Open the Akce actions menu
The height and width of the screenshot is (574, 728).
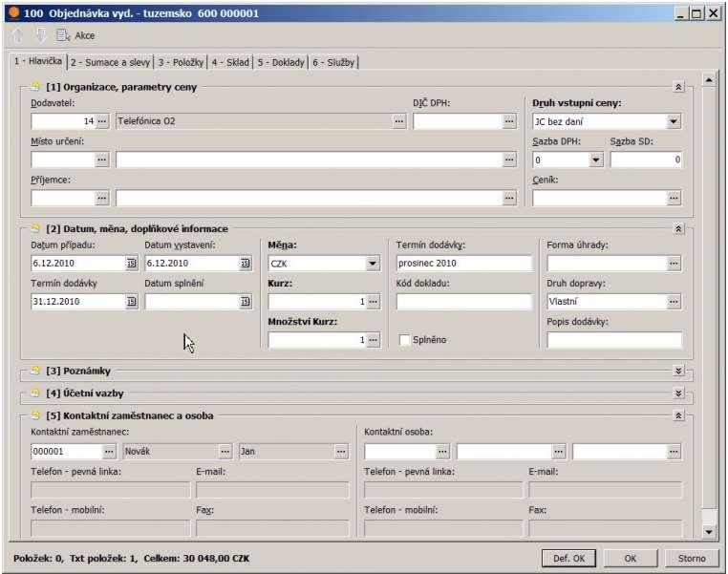click(75, 35)
